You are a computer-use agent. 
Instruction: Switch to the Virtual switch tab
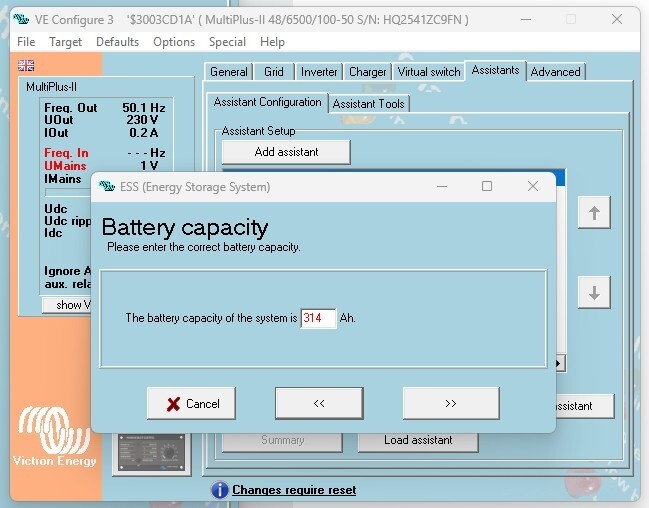pos(429,72)
